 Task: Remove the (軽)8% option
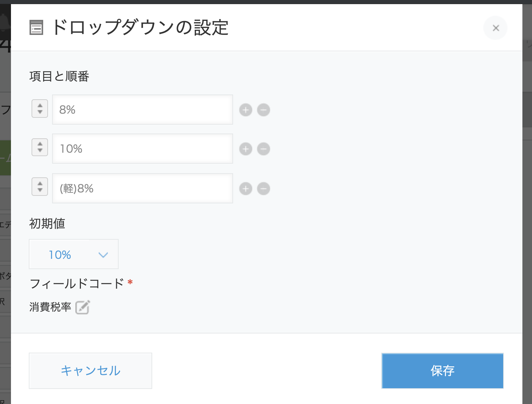[x=263, y=189]
